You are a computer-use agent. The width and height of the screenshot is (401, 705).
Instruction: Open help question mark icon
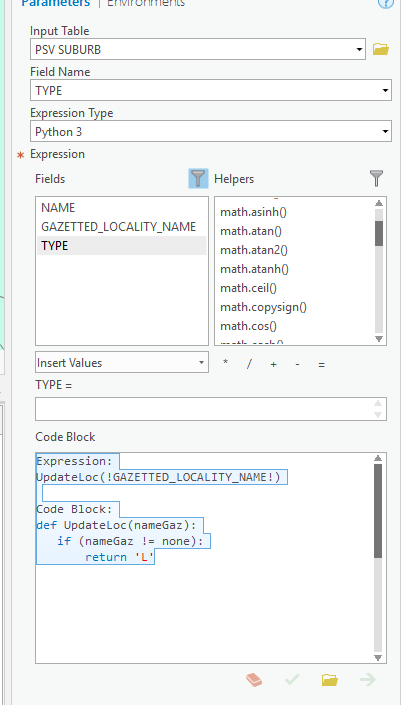pyautogui.click(x=383, y=3)
